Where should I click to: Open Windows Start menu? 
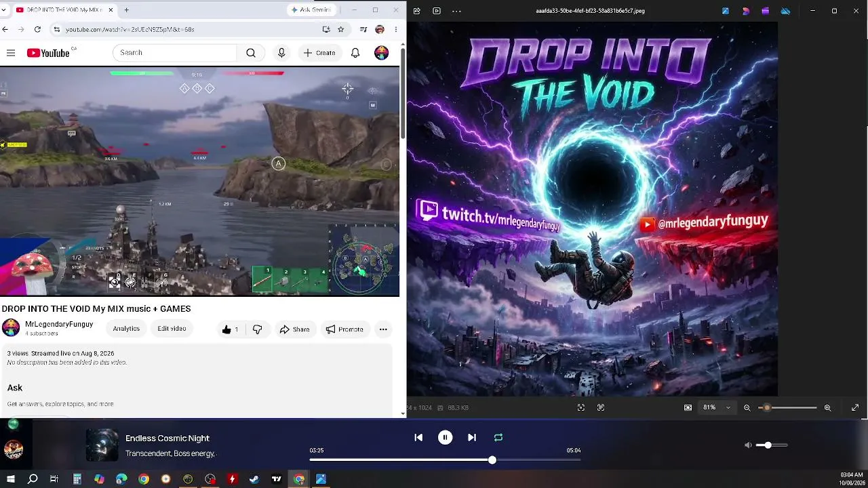tap(11, 479)
